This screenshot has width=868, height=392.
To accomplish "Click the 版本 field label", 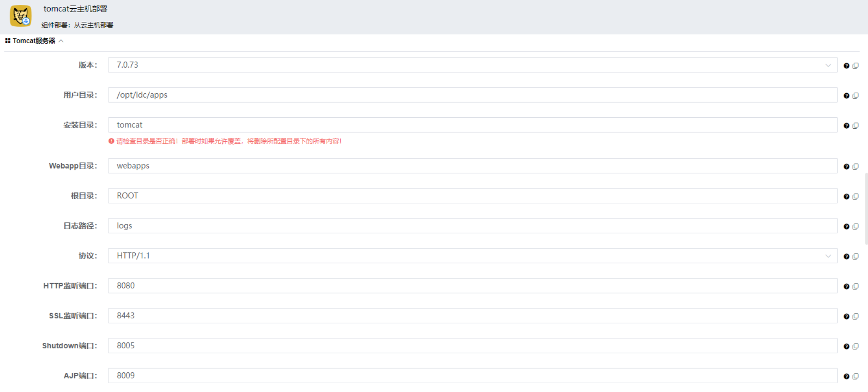I will 88,65.
